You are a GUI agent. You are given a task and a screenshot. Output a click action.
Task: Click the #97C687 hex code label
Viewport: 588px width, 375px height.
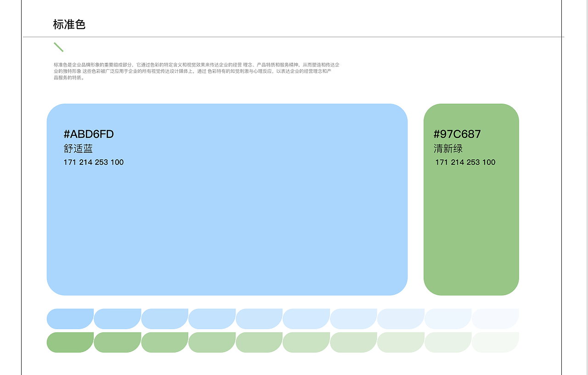point(457,134)
